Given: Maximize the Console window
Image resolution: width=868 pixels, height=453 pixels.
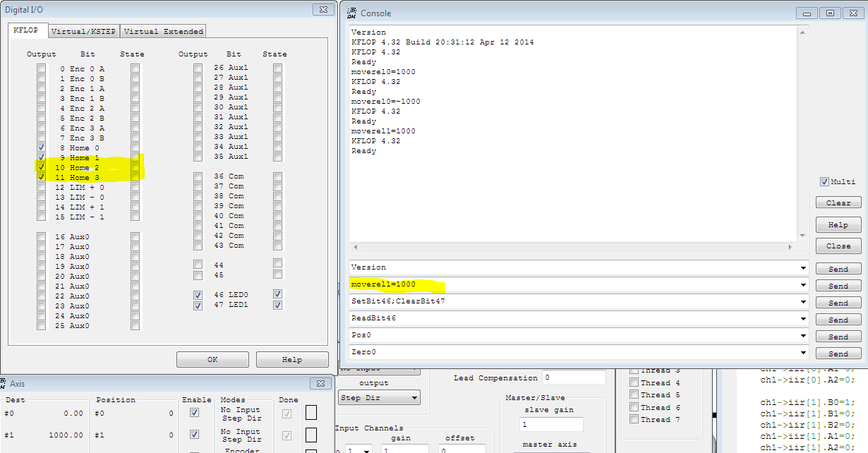Looking at the screenshot, I should (830, 13).
